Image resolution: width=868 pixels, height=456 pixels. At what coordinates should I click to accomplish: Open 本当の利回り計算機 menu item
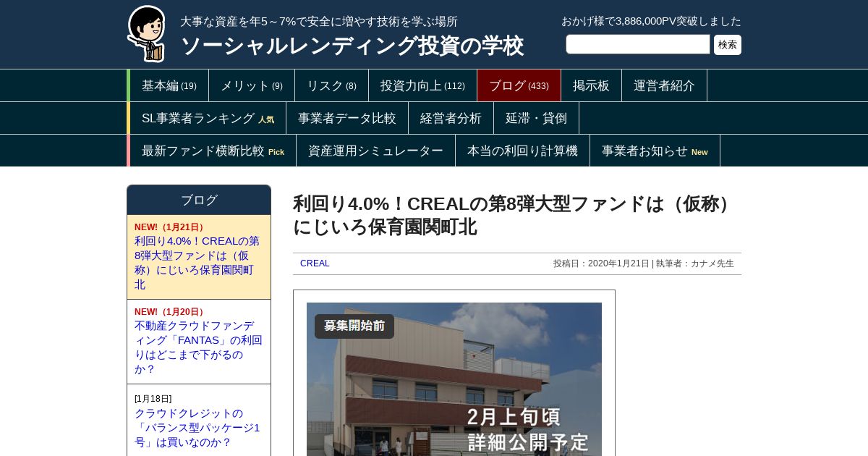point(523,151)
